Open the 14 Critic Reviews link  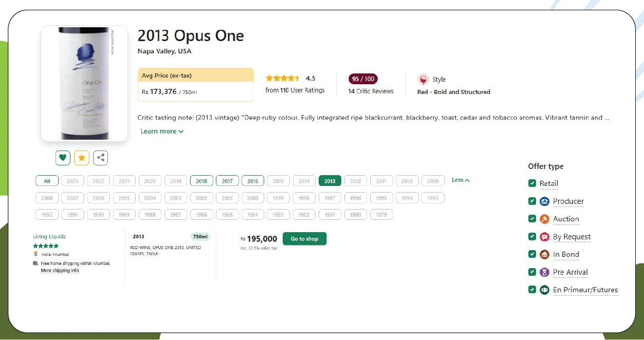point(371,91)
